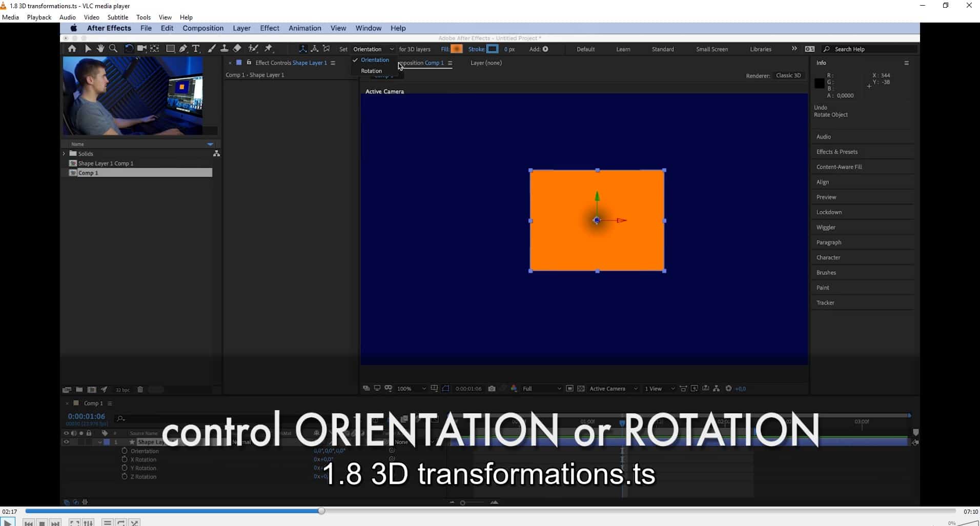
Task: Select the Puppet Pin tool
Action: point(269,49)
